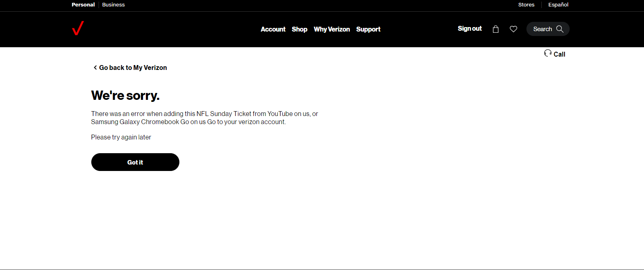Click Sign out
644x270 pixels.
[x=469, y=29]
